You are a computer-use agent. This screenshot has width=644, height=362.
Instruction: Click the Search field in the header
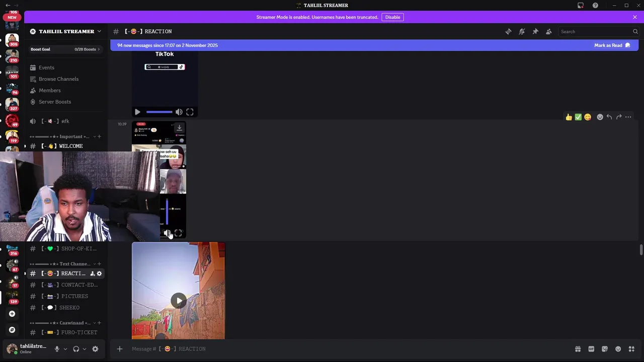[x=599, y=32]
